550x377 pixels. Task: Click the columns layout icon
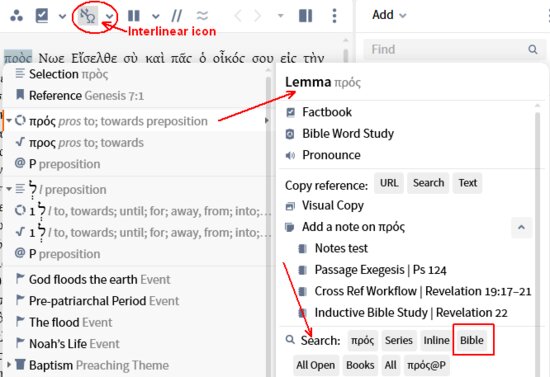coord(134,16)
